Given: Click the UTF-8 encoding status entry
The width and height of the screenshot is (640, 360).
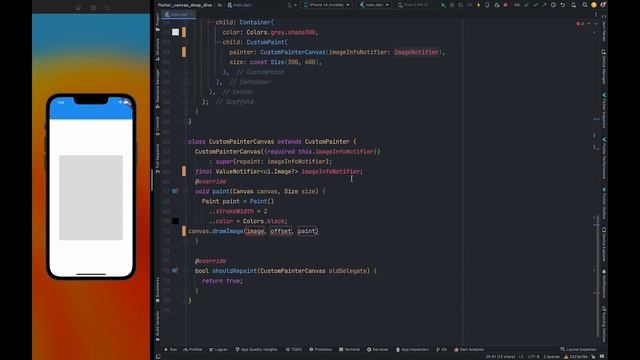Looking at the screenshot, I should (x=533, y=357).
